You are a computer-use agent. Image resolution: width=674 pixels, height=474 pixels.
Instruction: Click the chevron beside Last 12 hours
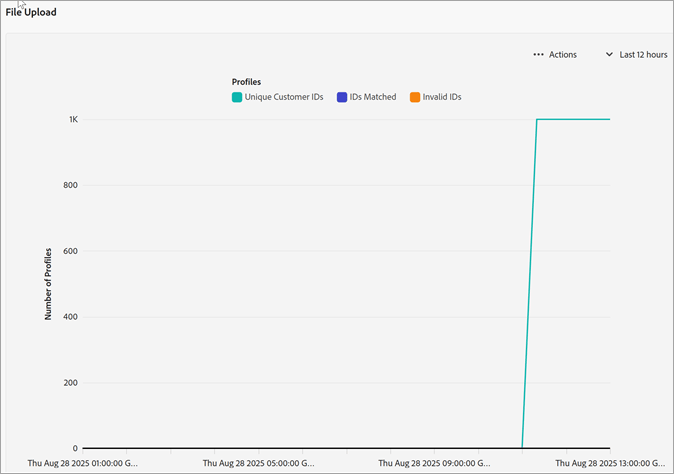tap(609, 55)
